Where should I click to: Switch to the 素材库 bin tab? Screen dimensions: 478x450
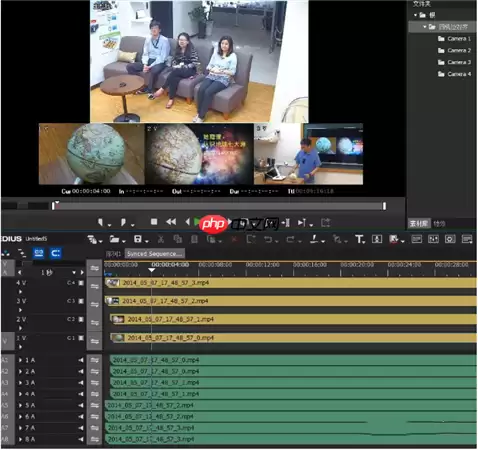coord(419,223)
